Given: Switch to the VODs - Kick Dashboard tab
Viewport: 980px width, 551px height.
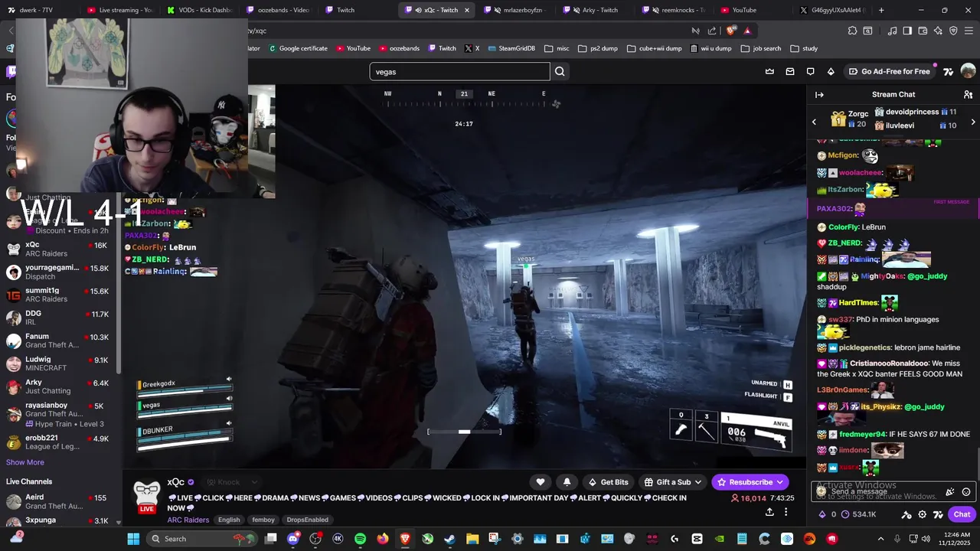Looking at the screenshot, I should point(198,10).
